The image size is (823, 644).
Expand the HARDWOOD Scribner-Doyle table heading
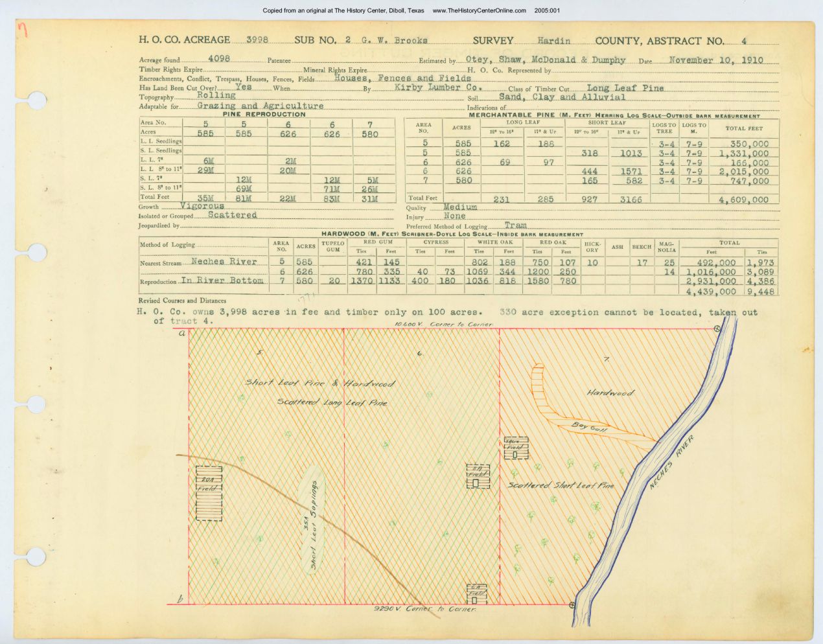tap(454, 233)
